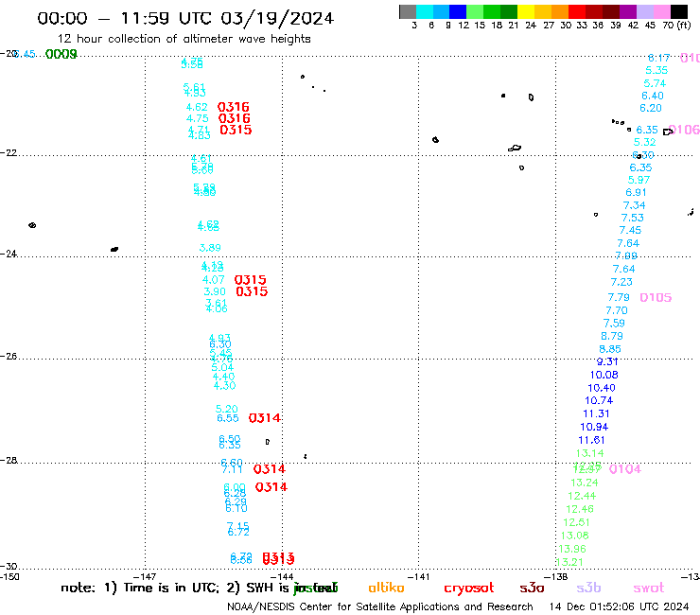700x615 pixels.
Task: Select the orange swatch labeled 30
Action: pos(560,11)
